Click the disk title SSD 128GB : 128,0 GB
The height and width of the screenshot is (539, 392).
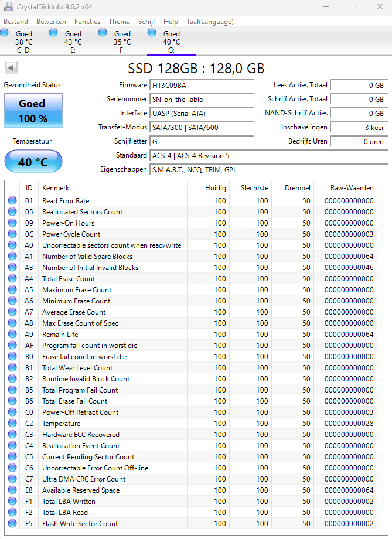click(x=196, y=68)
